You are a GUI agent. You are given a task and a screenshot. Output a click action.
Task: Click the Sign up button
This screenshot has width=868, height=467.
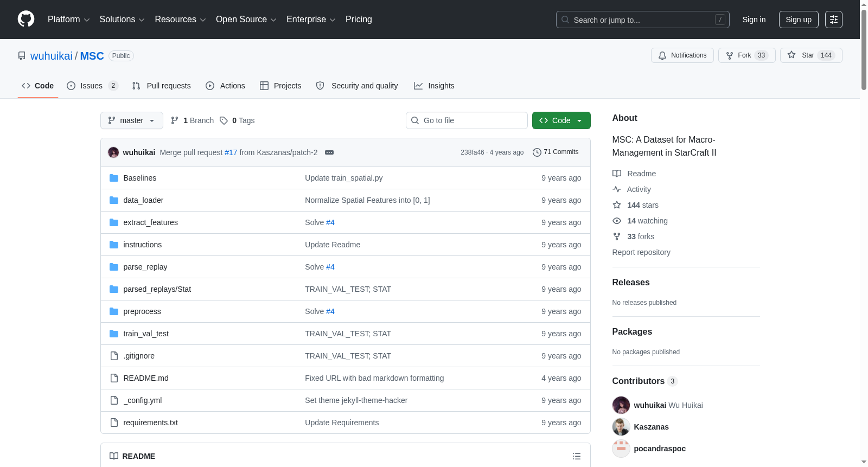tap(799, 20)
